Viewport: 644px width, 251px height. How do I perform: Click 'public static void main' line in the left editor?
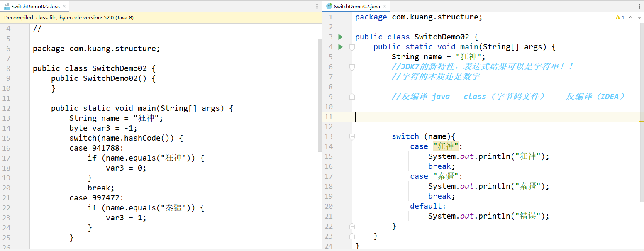coord(142,108)
